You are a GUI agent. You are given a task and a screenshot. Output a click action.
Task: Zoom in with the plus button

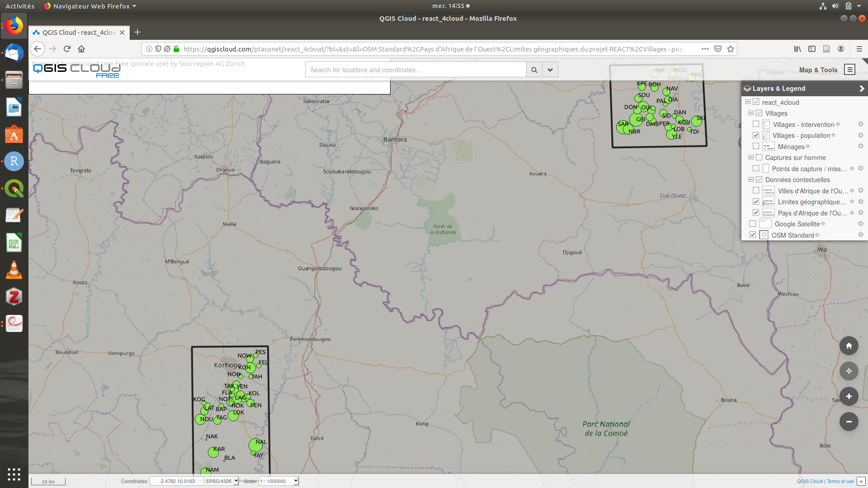click(x=849, y=396)
